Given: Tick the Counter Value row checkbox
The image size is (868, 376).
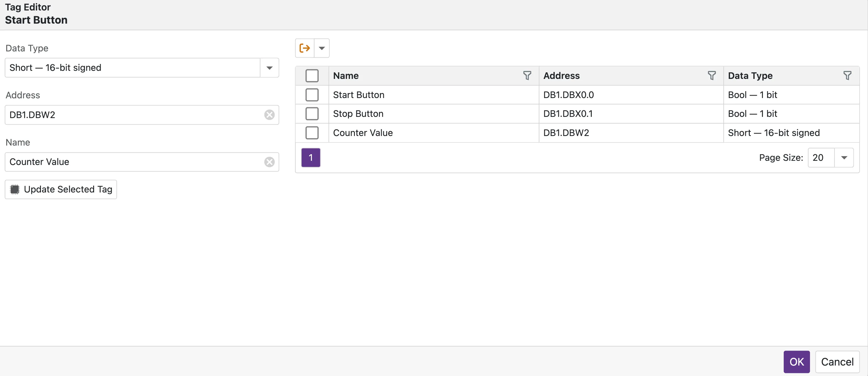Looking at the screenshot, I should pos(312,133).
